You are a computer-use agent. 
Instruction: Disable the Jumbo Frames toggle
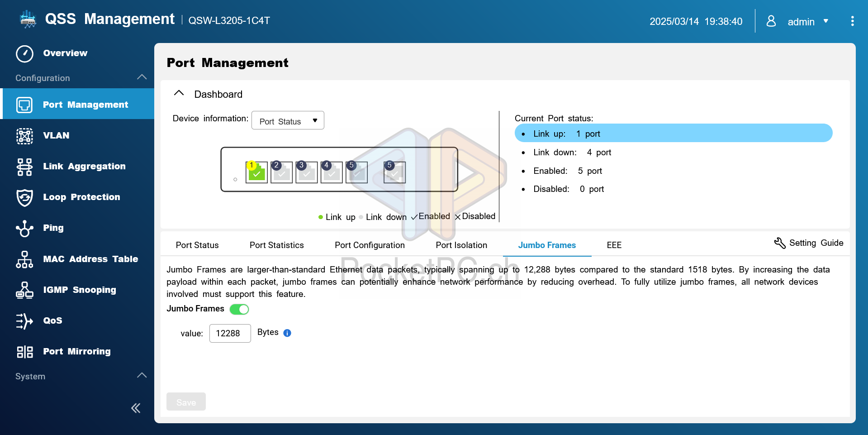[x=239, y=309]
